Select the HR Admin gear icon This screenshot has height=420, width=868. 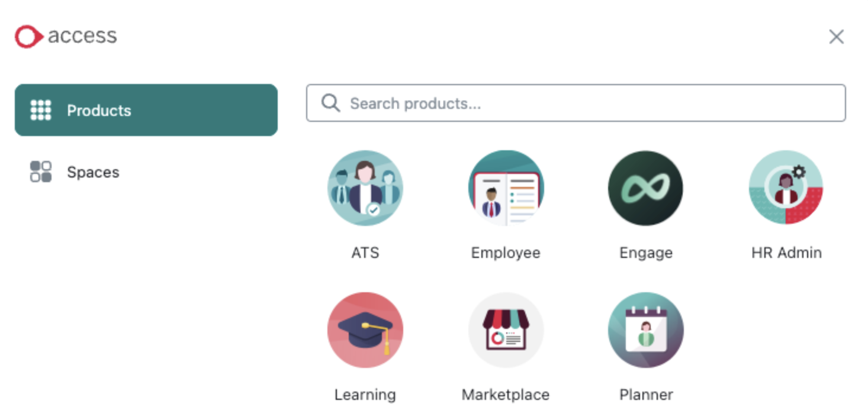click(x=786, y=188)
